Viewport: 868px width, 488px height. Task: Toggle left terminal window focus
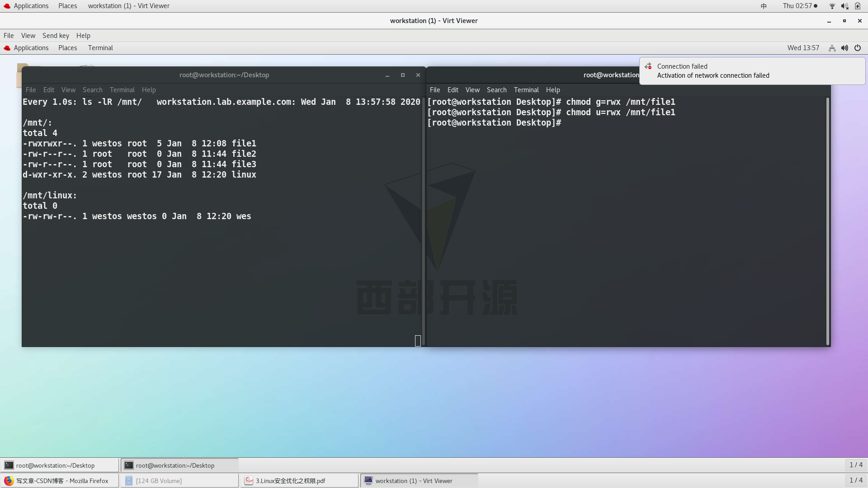pos(224,75)
